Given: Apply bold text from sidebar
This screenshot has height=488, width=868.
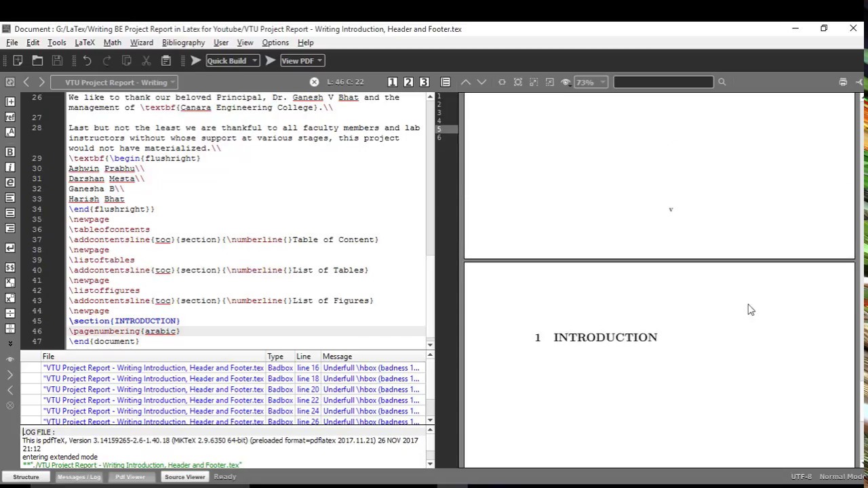Looking at the screenshot, I should pyautogui.click(x=10, y=152).
